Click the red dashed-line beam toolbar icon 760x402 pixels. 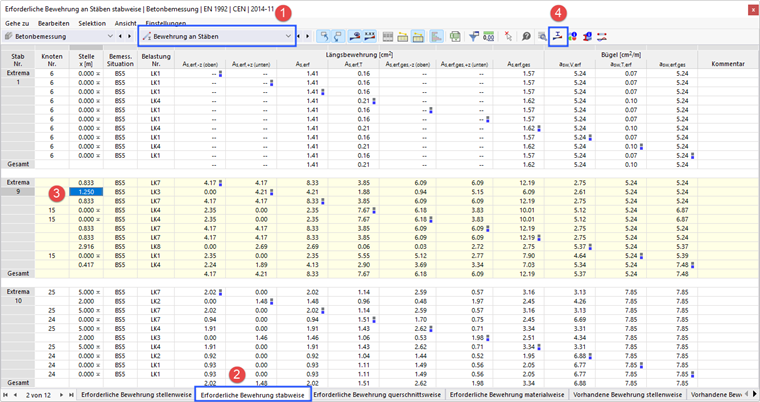[602, 36]
